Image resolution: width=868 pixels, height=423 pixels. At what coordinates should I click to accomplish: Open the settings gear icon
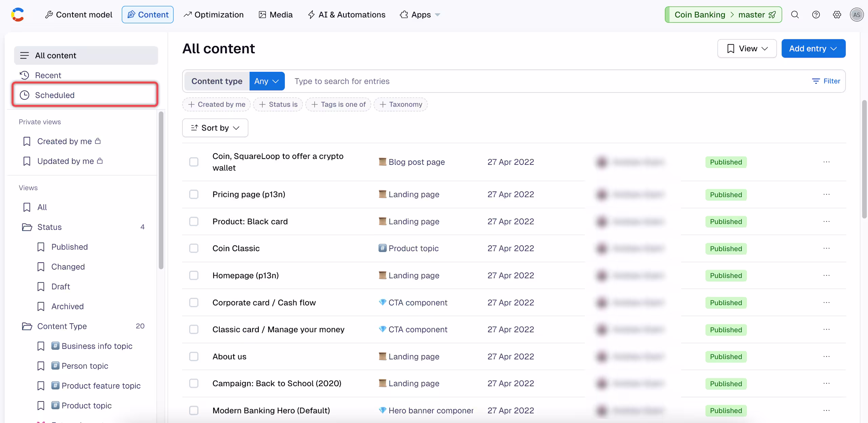pos(837,15)
